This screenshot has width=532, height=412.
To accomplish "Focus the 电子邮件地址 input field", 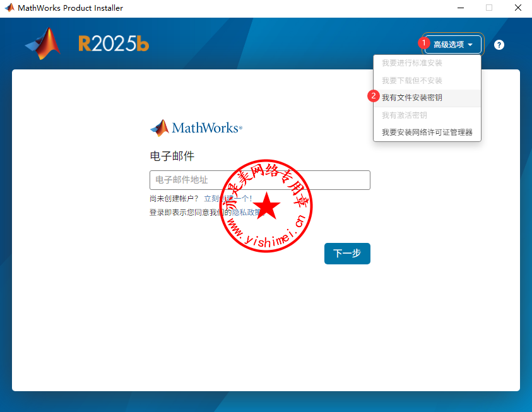I will click(x=259, y=180).
